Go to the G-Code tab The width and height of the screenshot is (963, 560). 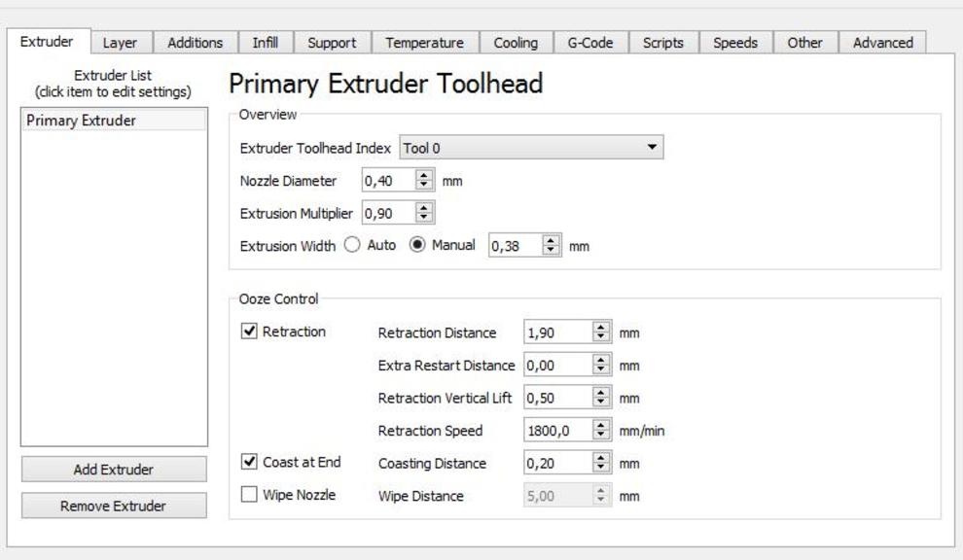(590, 43)
